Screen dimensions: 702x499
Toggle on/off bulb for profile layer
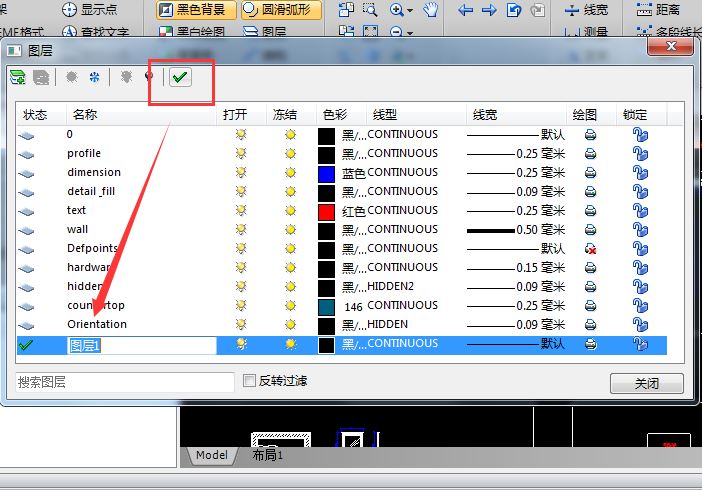click(241, 154)
